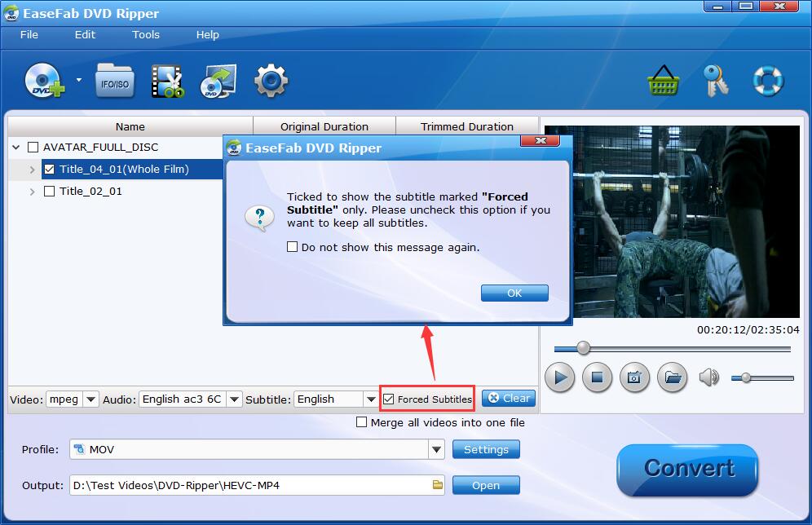
Task: Click the Trimmed Duration column header
Action: (x=467, y=127)
